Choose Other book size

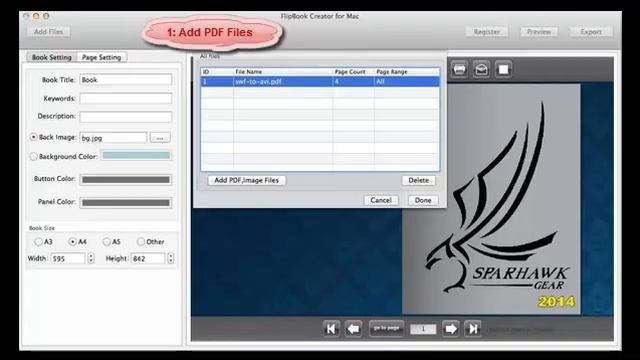tap(141, 242)
